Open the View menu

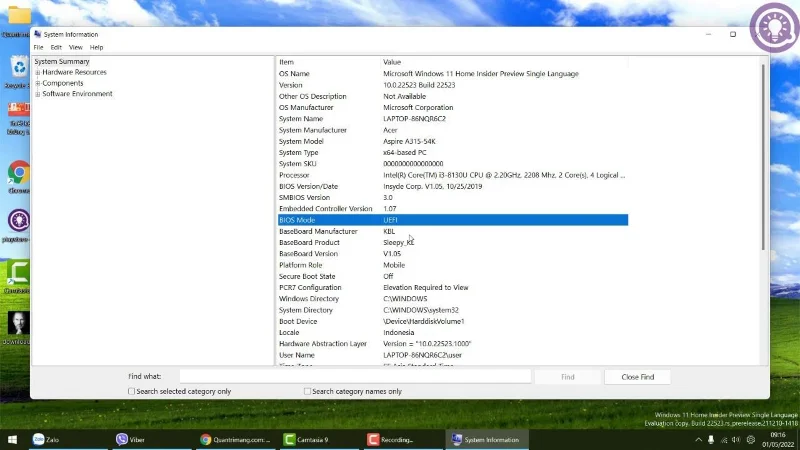pos(76,47)
